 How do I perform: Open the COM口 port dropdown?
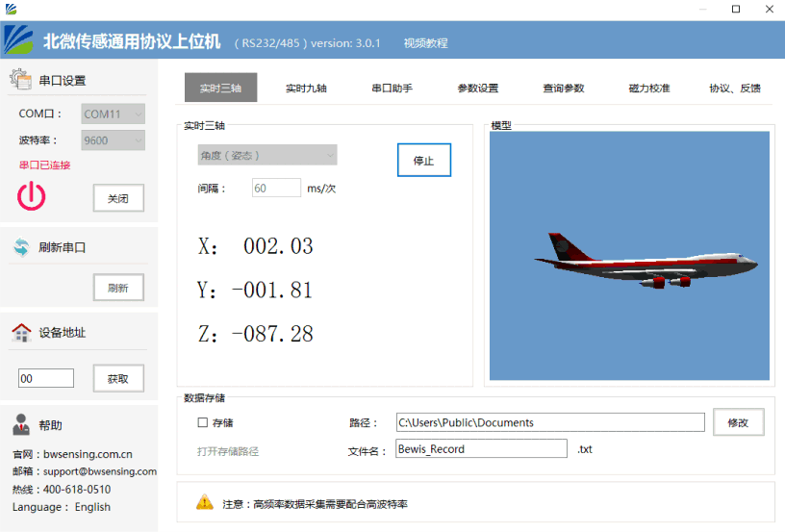[114, 114]
